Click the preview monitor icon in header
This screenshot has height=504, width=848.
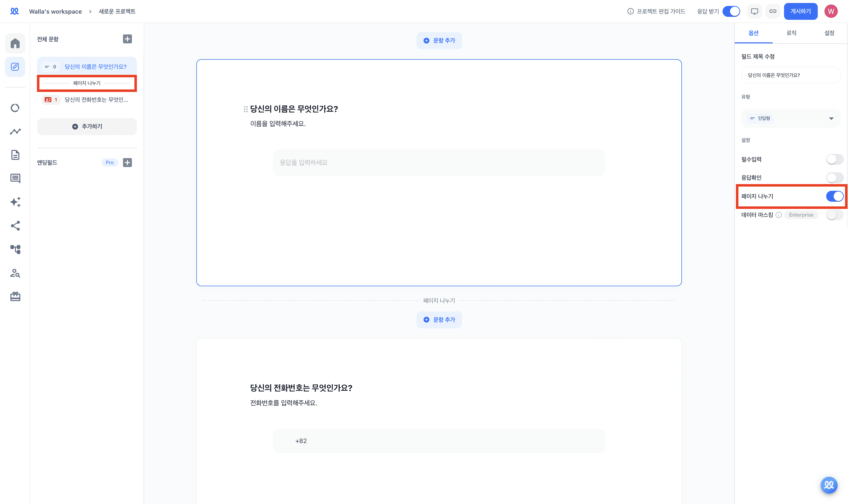click(754, 11)
